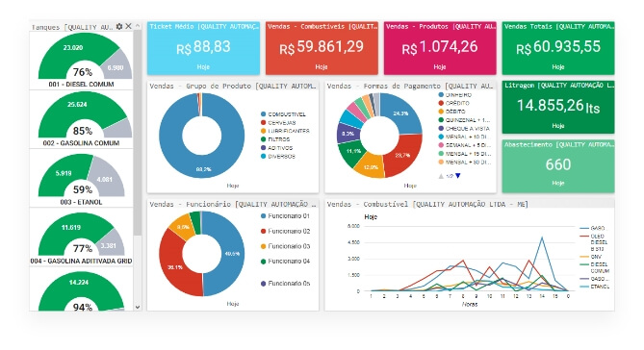Viewport: 644px width, 350px height.
Task: Click the Funcionario 02 legend marker
Action: 263,231
